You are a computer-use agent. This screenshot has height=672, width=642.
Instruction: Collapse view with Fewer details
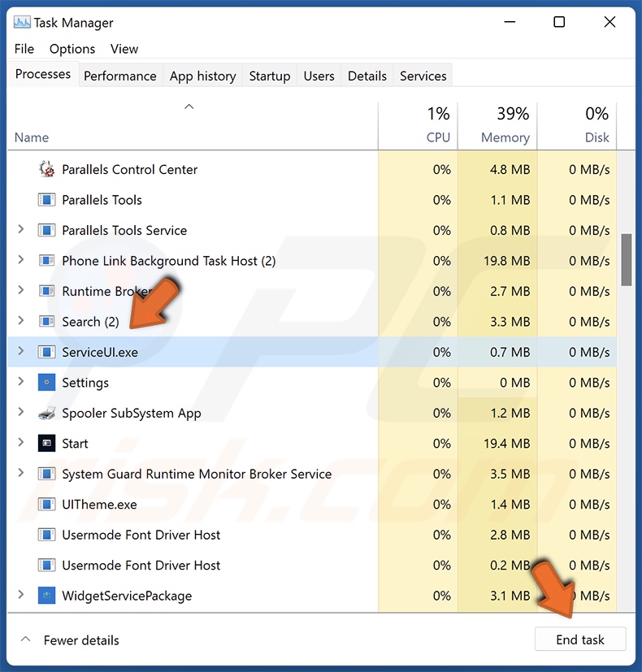click(x=70, y=639)
